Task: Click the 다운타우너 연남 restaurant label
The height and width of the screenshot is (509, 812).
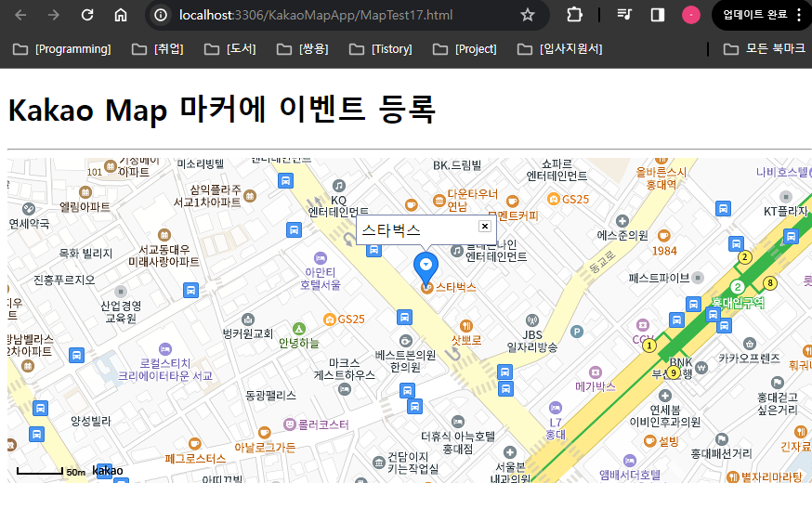Action: point(473,200)
